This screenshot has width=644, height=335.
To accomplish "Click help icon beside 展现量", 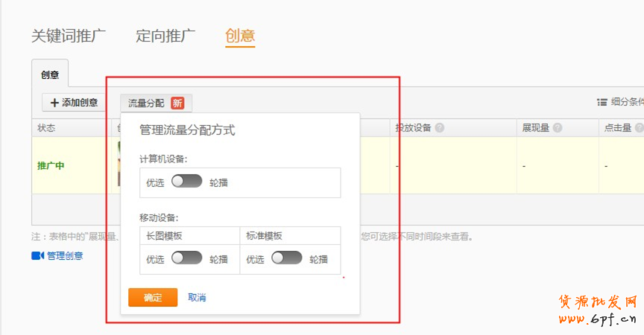I will [558, 128].
